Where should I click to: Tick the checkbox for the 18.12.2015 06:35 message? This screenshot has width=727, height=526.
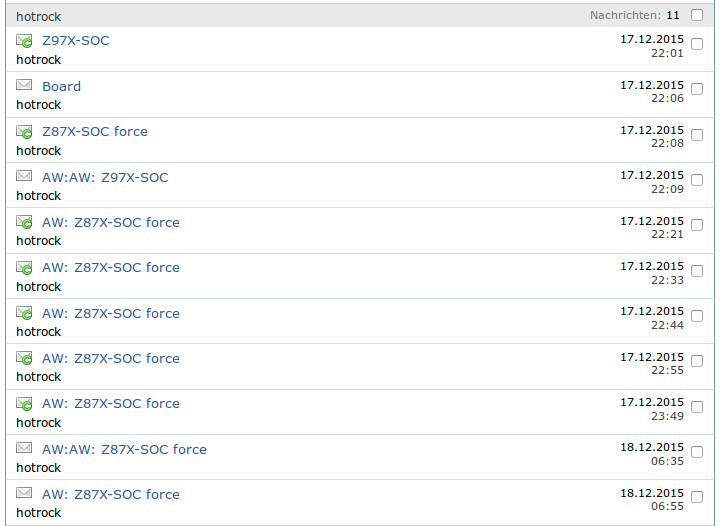(696, 452)
